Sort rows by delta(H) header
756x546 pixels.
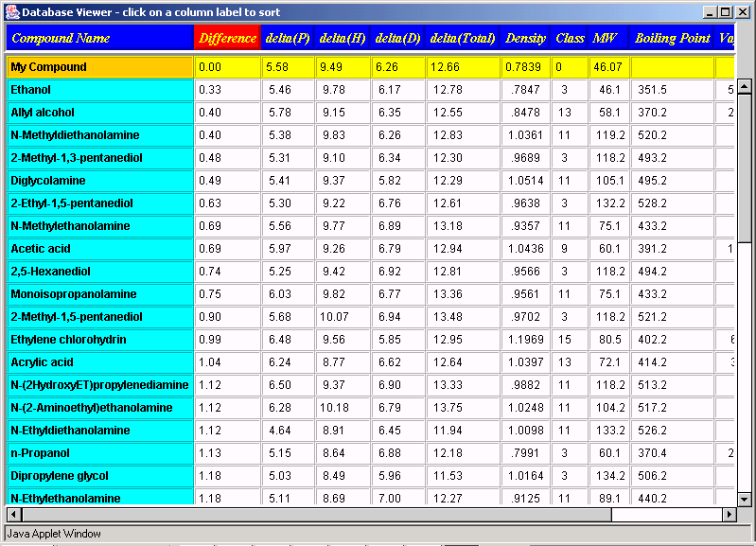(343, 39)
